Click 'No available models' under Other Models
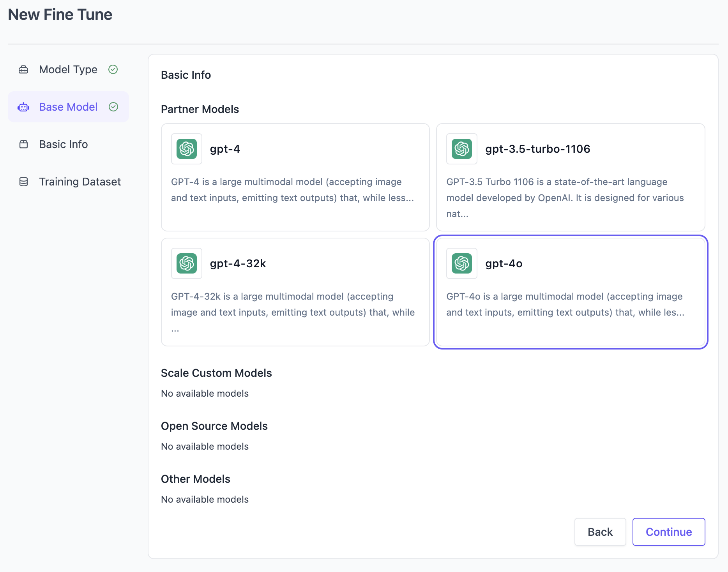Image resolution: width=728 pixels, height=572 pixels. coord(205,500)
